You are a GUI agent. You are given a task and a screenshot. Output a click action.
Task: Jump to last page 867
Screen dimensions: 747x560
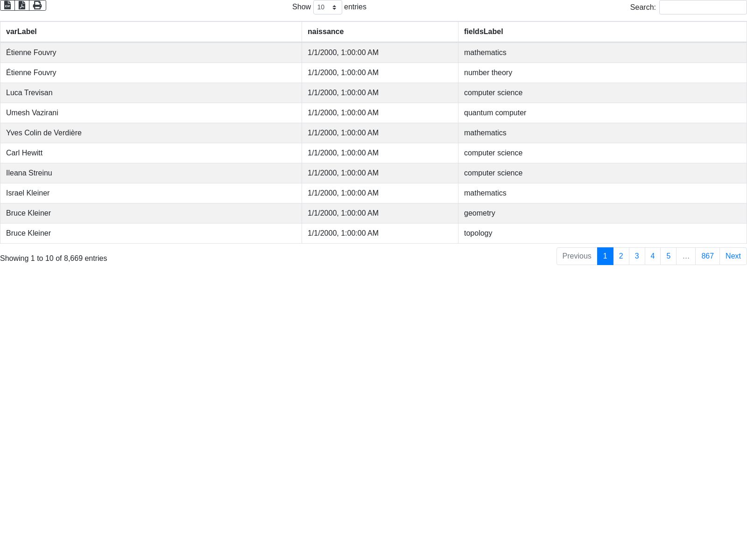click(x=707, y=256)
